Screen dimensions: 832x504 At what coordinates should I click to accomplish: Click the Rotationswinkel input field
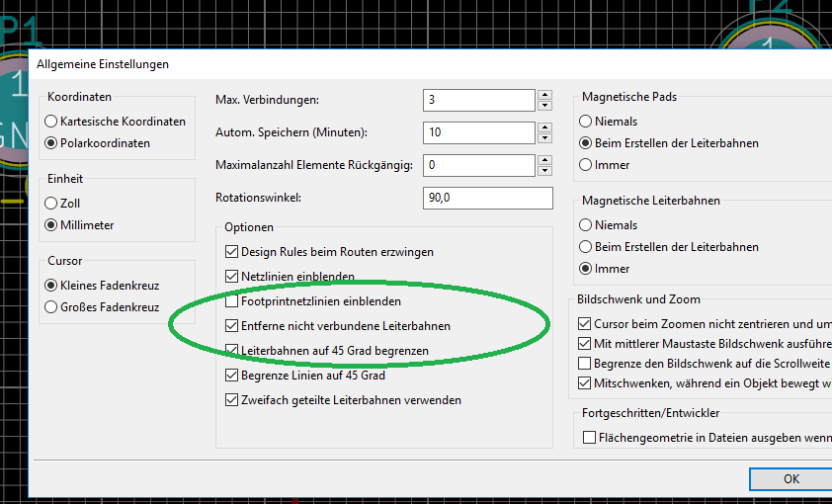[487, 198]
